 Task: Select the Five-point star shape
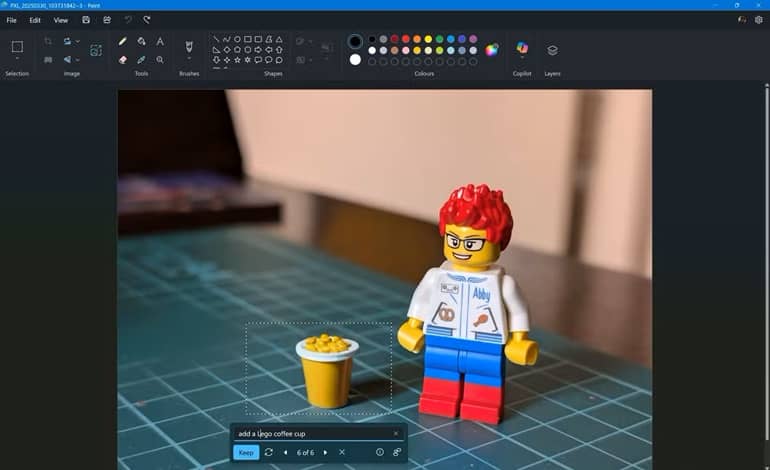[x=237, y=60]
